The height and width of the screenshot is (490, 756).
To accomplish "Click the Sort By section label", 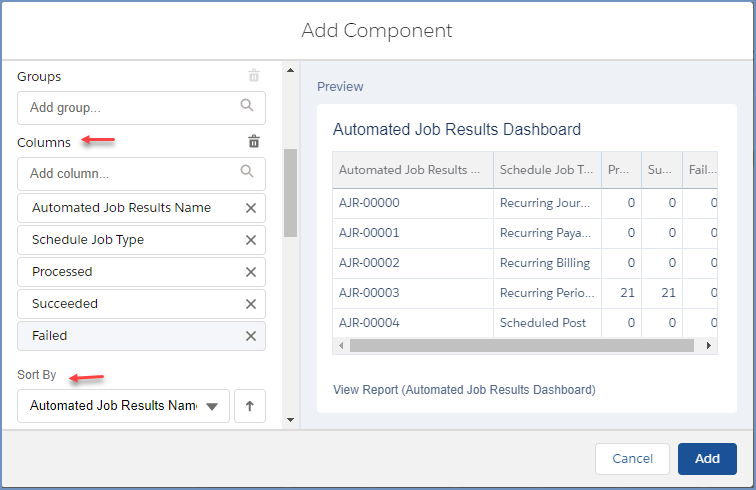I will (37, 375).
